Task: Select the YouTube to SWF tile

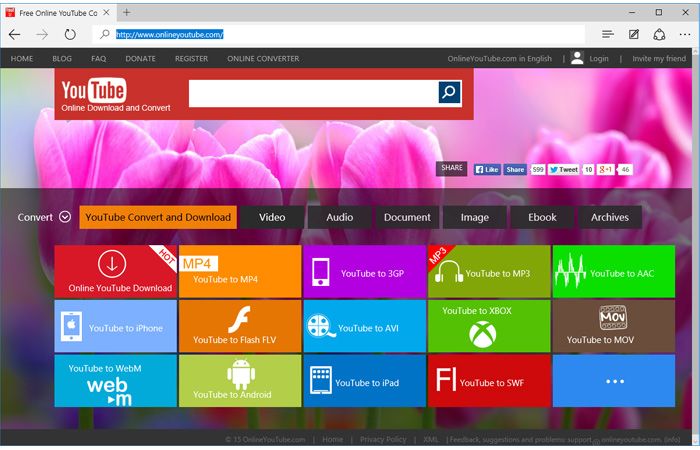Action: (x=489, y=381)
